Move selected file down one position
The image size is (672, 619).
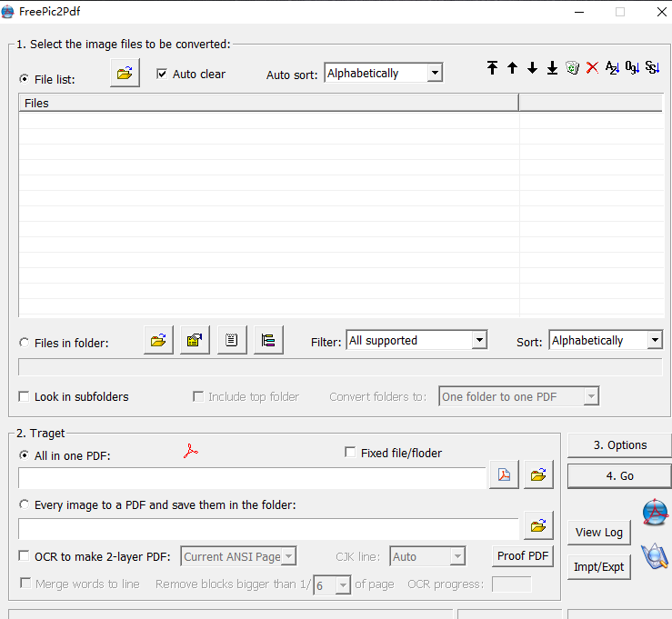pyautogui.click(x=532, y=67)
